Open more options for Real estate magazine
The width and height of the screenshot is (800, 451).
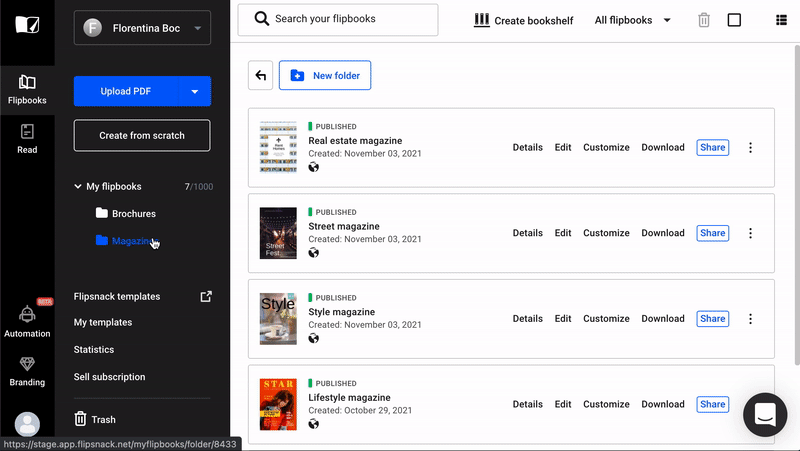click(750, 147)
